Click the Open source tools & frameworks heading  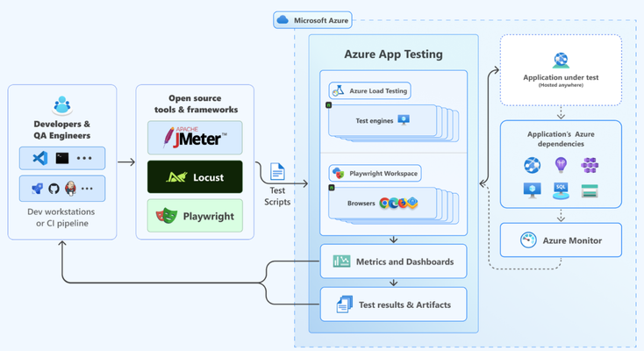[x=196, y=104]
